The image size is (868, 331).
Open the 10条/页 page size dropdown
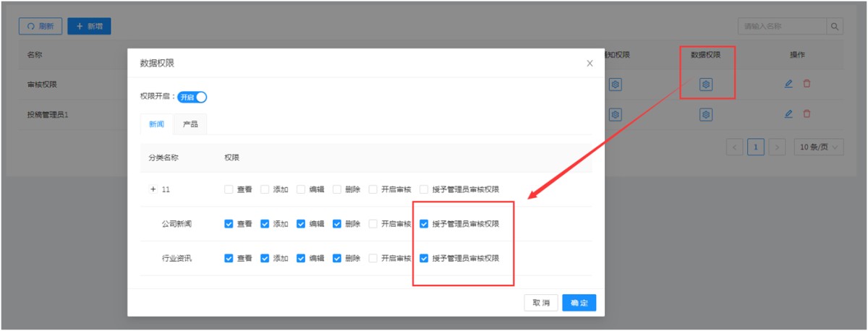click(x=818, y=147)
